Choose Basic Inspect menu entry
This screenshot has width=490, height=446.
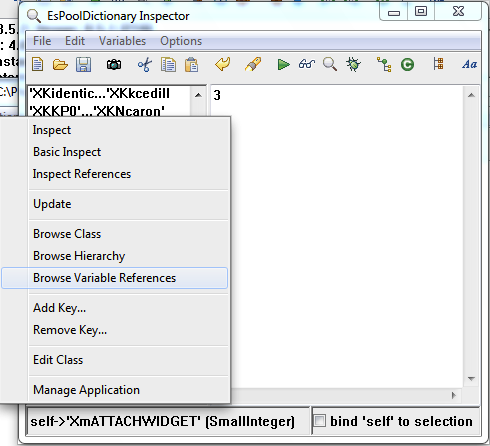115,152
